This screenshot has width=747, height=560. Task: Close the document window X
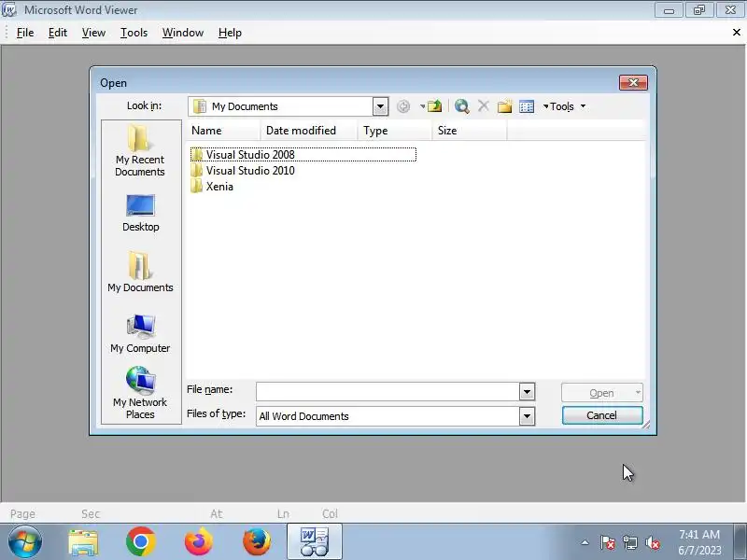tap(737, 33)
